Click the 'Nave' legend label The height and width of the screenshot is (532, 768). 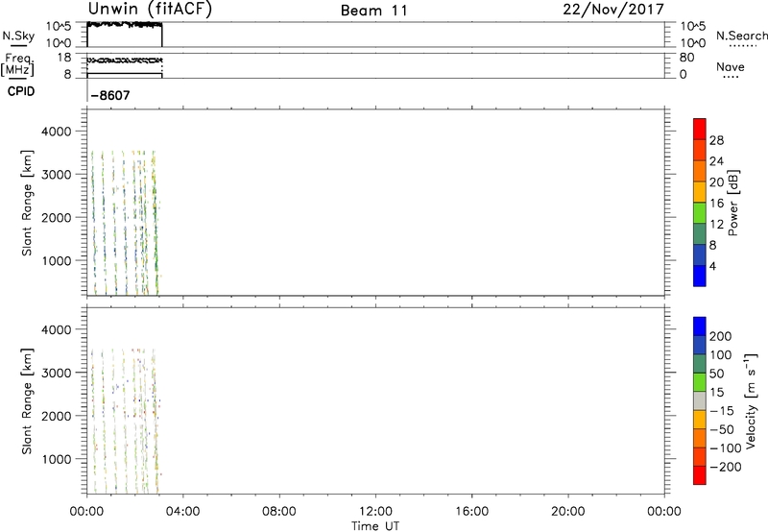(x=730, y=66)
